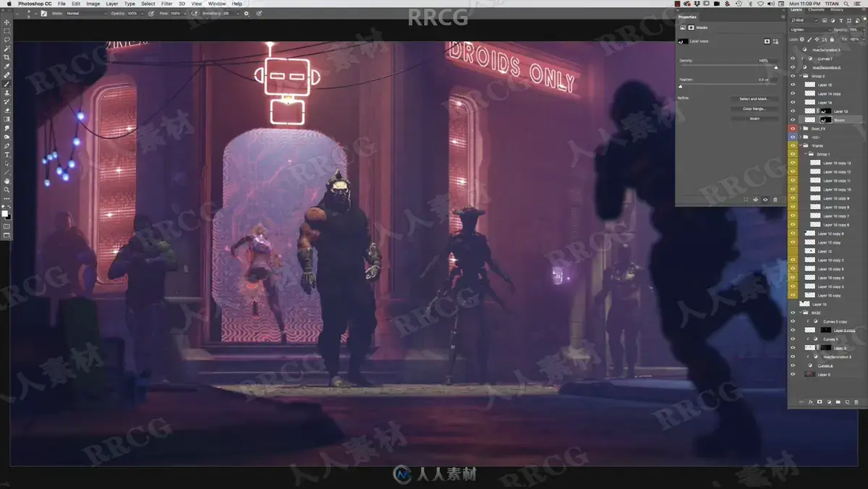Click add layer mask icon in Layers
This screenshot has width=868, height=489.
820,401
